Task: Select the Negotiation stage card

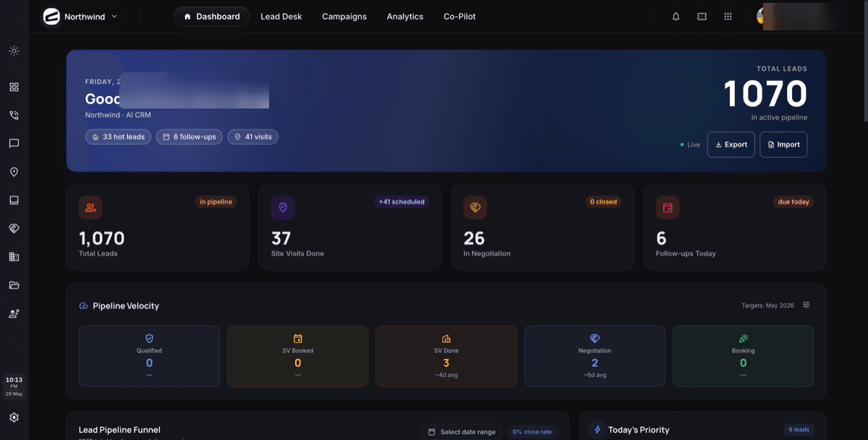Action: [x=595, y=356]
